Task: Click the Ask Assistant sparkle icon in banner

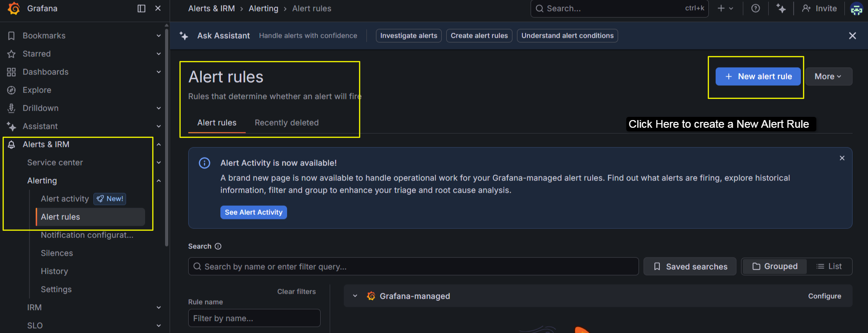Action: pyautogui.click(x=184, y=36)
